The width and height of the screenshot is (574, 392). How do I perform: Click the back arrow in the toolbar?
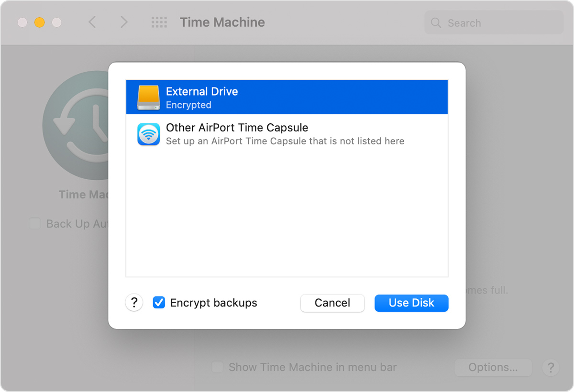tap(92, 22)
